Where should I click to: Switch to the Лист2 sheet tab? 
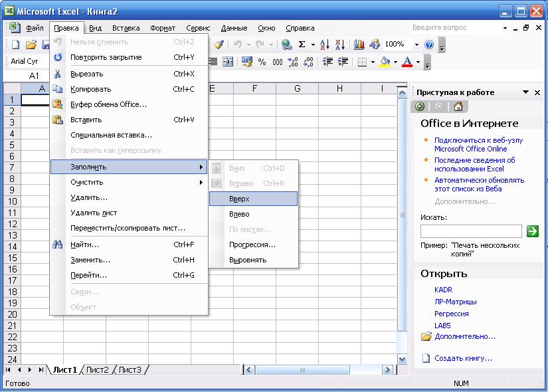click(97, 370)
